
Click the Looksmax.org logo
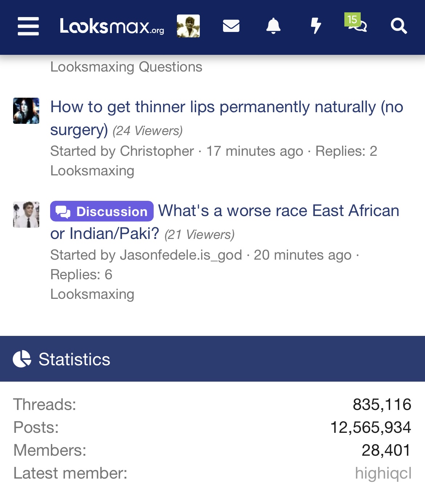point(112,26)
